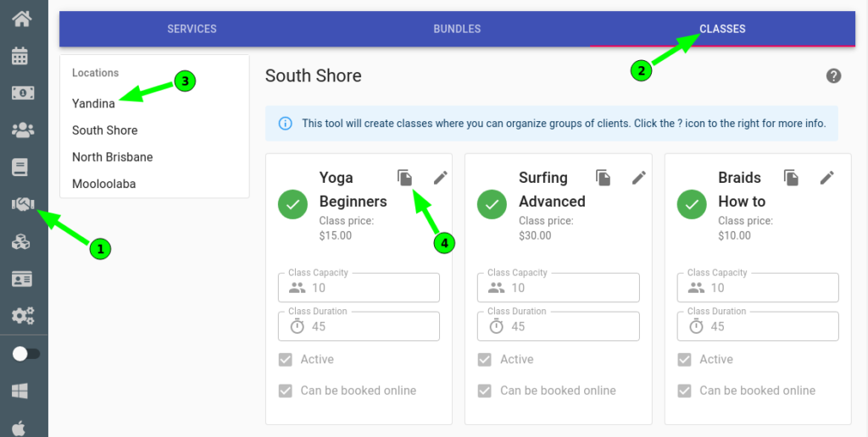Open the handshake services icon in sidebar
This screenshot has width=868, height=437.
(x=23, y=204)
